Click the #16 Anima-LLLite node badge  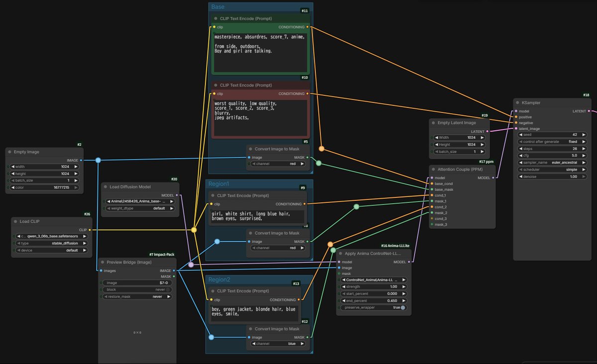pyautogui.click(x=395, y=246)
